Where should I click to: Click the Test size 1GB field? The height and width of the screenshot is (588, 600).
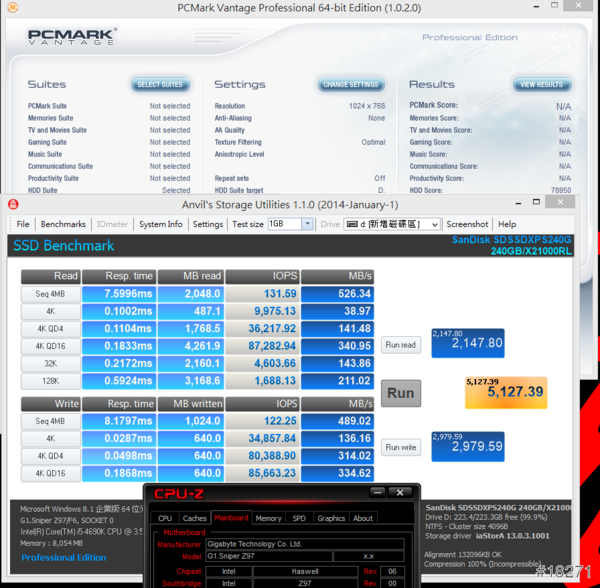point(285,224)
